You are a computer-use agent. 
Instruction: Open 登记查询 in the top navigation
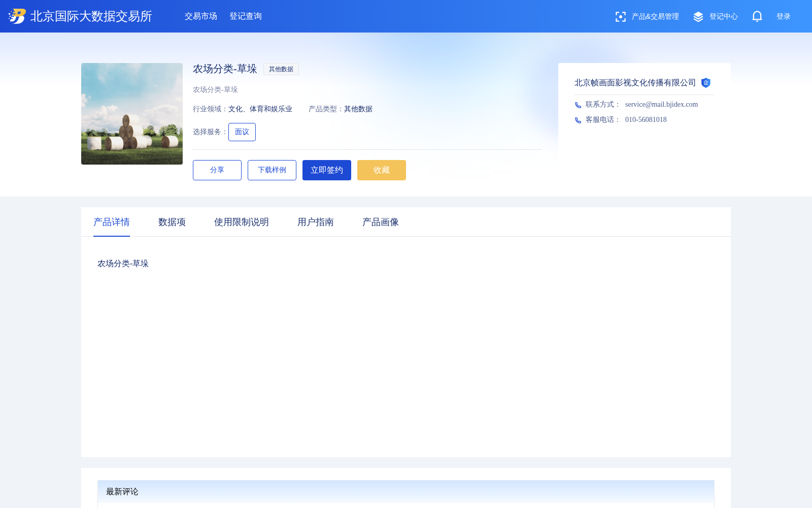(x=246, y=16)
